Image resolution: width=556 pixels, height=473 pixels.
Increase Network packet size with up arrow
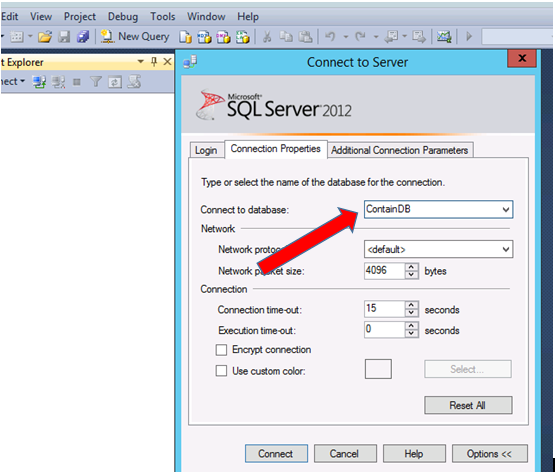(x=411, y=267)
